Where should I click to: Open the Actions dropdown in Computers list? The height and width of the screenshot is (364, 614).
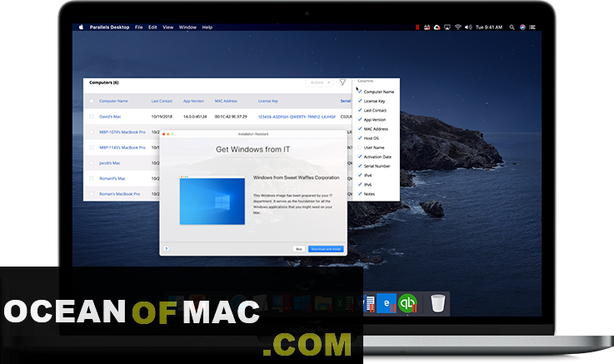[x=320, y=82]
